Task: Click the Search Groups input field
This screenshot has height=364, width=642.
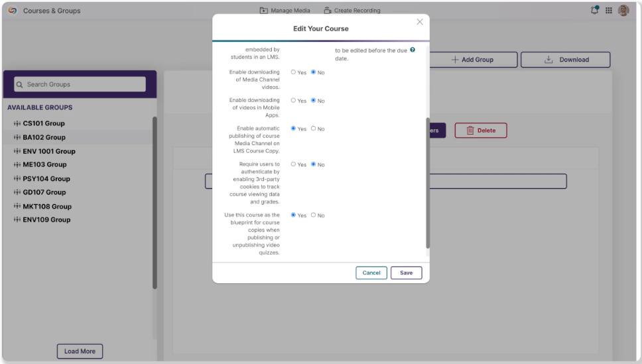Action: coord(80,84)
